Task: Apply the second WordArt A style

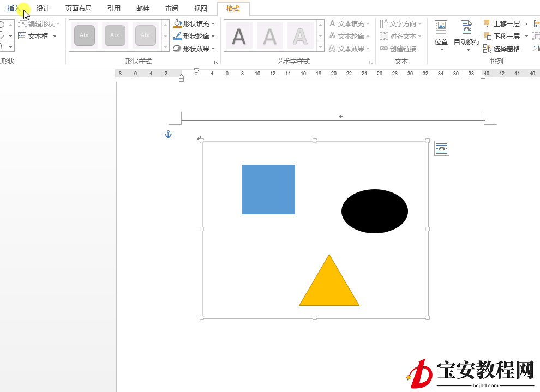Action: point(269,36)
